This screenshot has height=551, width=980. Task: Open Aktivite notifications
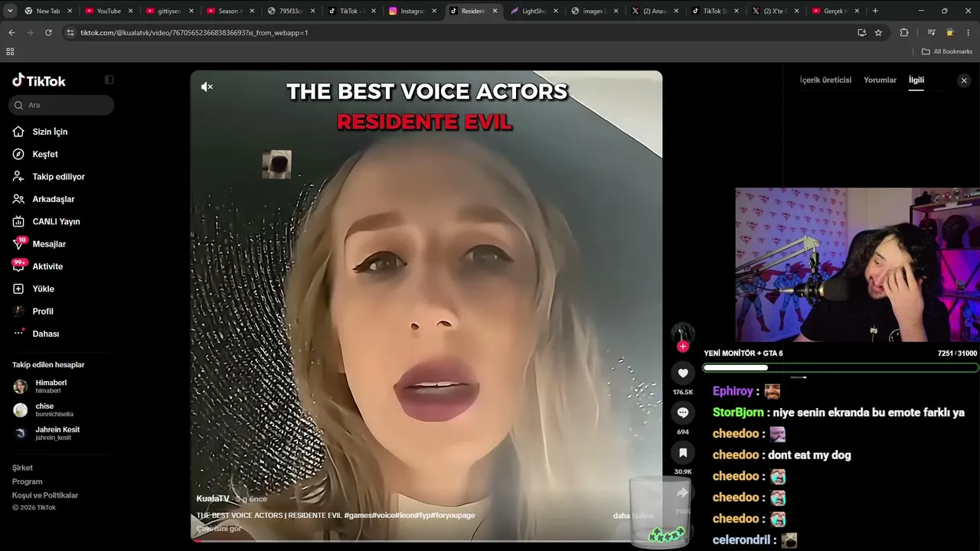(47, 266)
